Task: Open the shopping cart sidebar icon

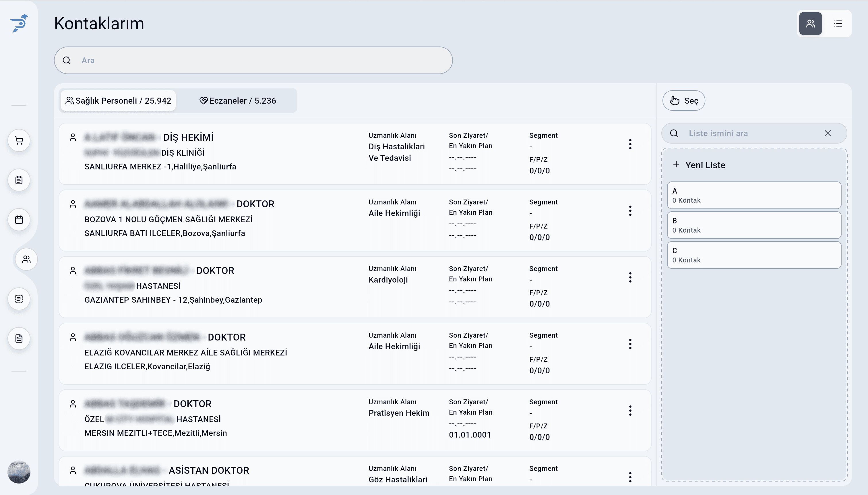Action: pos(19,140)
